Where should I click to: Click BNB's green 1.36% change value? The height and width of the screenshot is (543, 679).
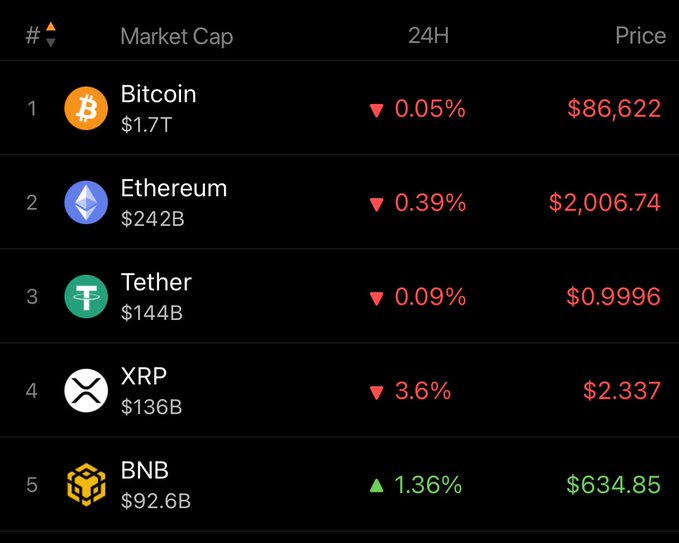coord(427,485)
